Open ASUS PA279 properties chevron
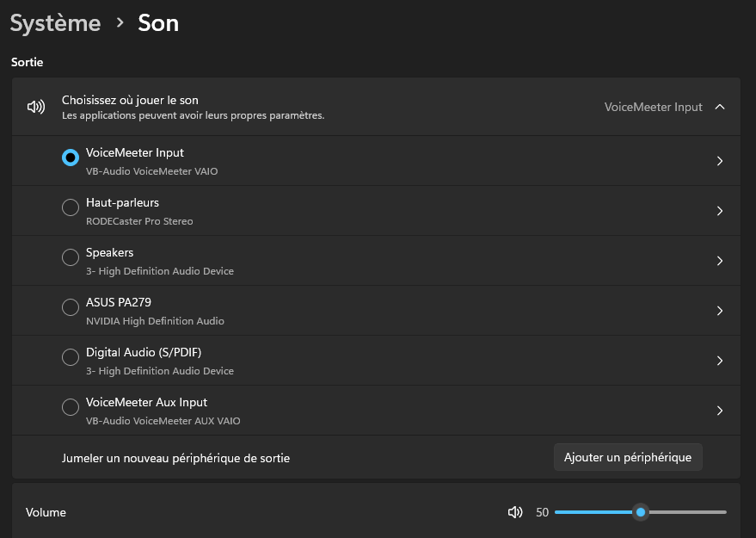The height and width of the screenshot is (538, 756). 720,310
